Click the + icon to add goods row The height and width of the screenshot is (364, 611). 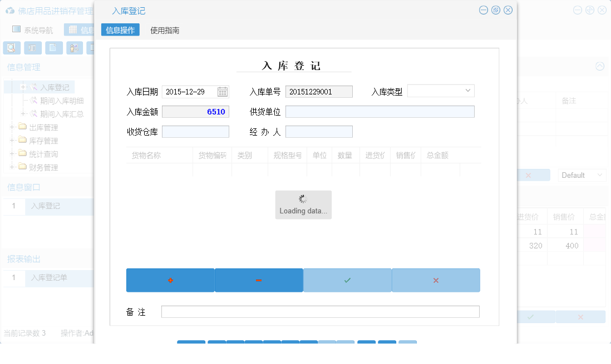tap(170, 280)
